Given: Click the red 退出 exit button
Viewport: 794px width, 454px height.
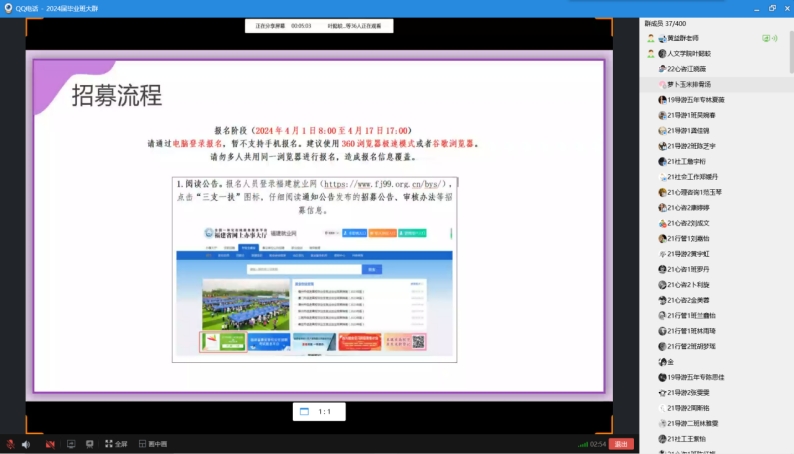Looking at the screenshot, I should (x=621, y=443).
